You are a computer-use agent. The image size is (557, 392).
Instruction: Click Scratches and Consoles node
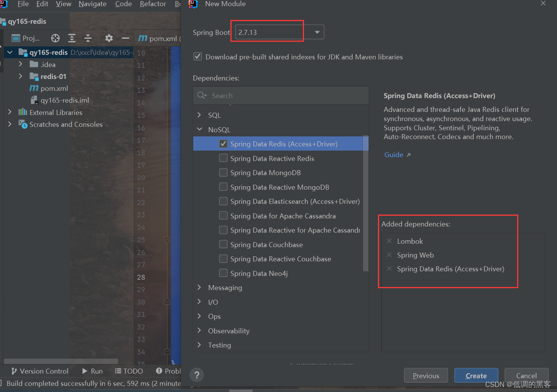click(x=66, y=124)
